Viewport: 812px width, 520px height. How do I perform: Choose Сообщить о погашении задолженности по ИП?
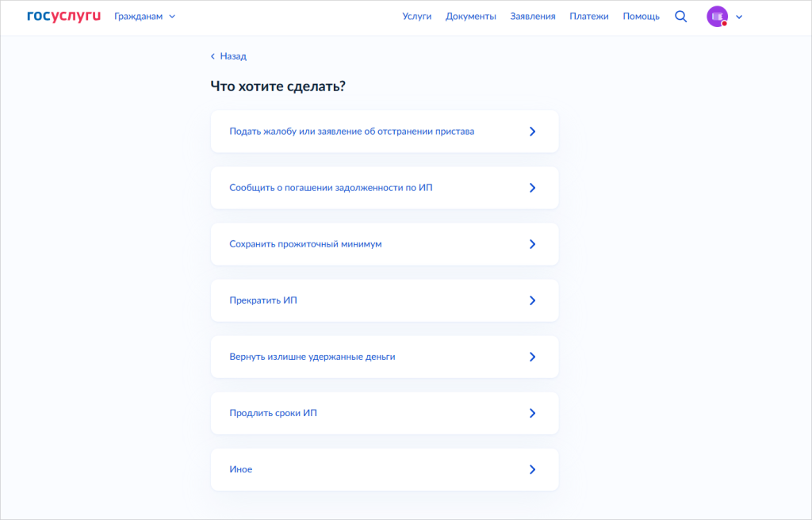(331, 188)
